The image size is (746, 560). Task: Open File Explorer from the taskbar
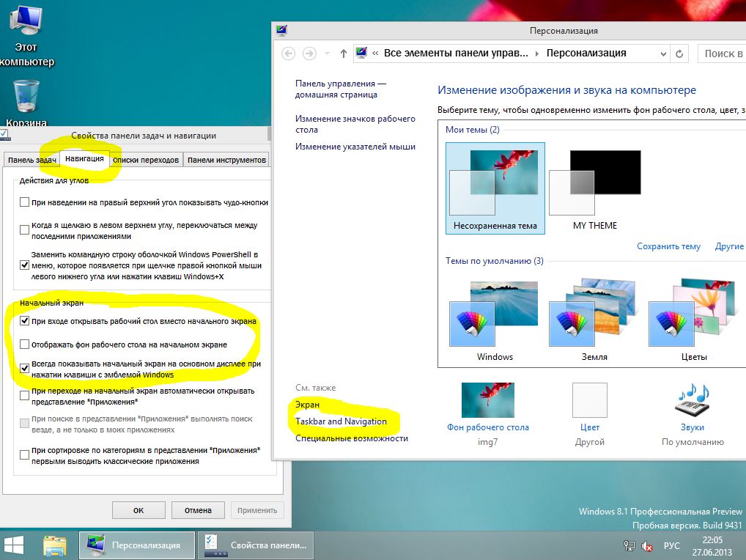click(55, 545)
